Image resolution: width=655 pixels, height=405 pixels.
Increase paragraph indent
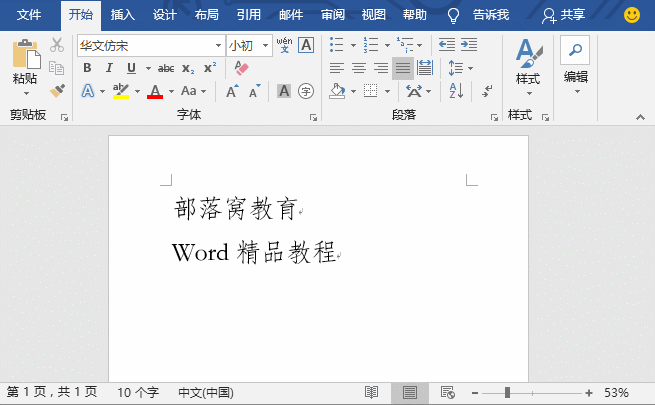[469, 44]
